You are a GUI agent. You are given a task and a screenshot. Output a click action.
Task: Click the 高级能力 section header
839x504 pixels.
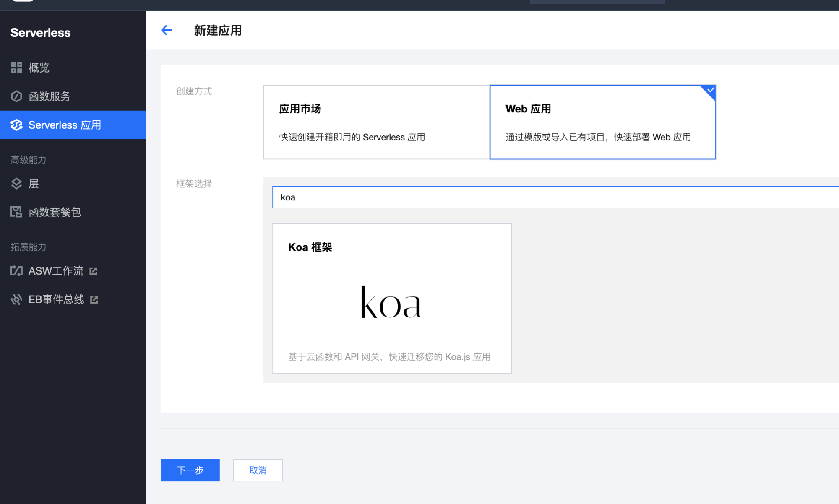coord(29,159)
